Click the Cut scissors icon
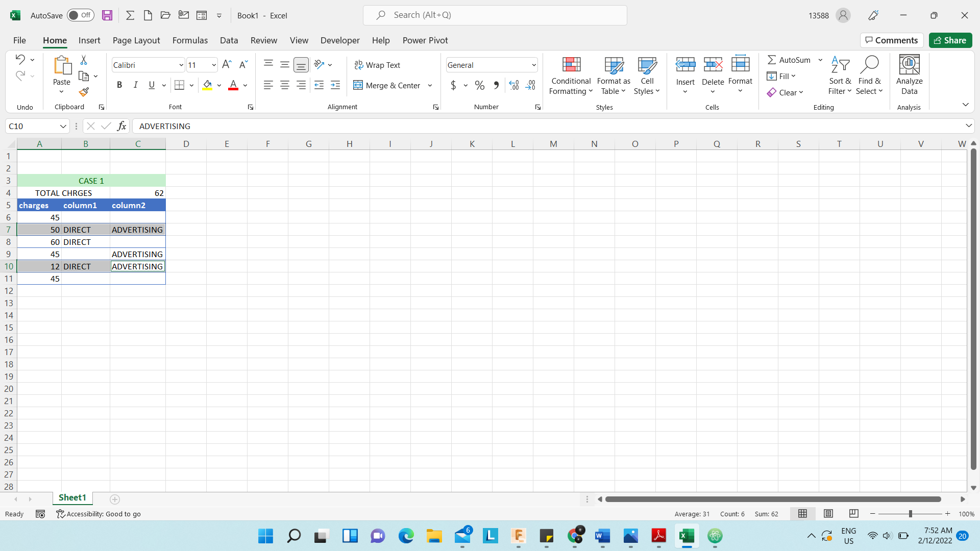The width and height of the screenshot is (980, 551). pyautogui.click(x=84, y=60)
